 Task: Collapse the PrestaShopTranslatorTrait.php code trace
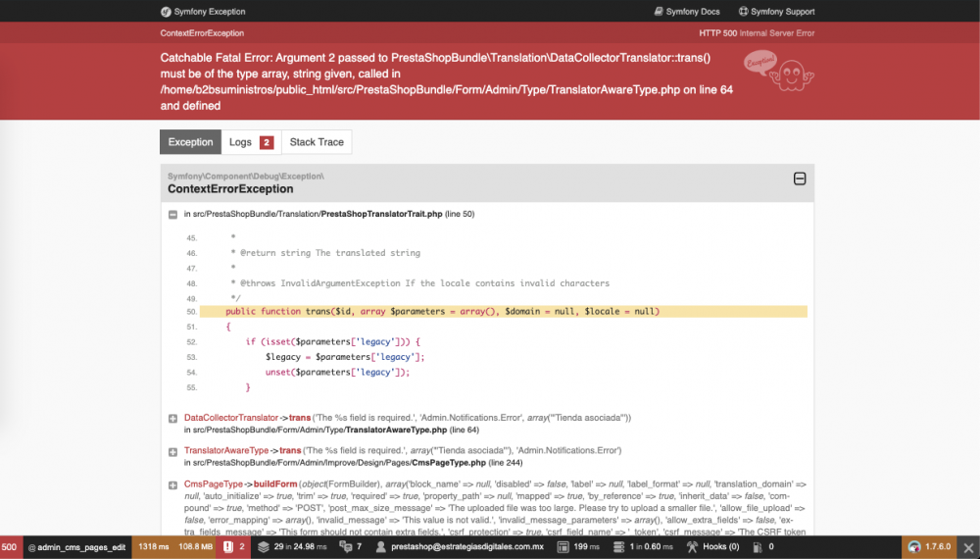click(173, 215)
